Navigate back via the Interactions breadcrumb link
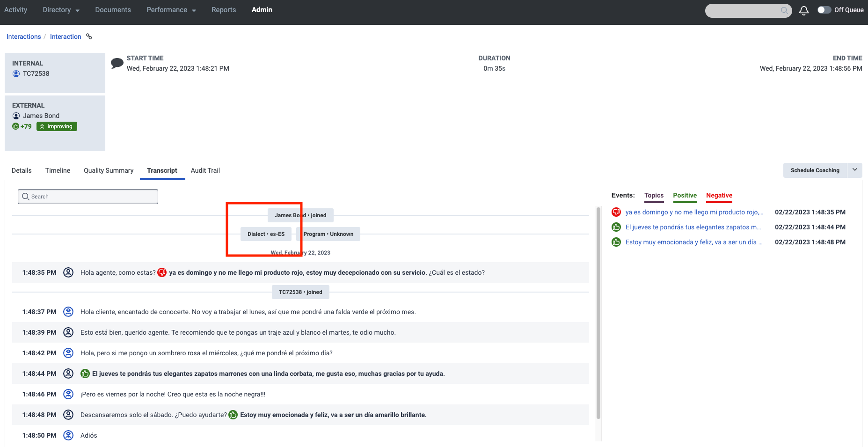868x447 pixels. 23,36
